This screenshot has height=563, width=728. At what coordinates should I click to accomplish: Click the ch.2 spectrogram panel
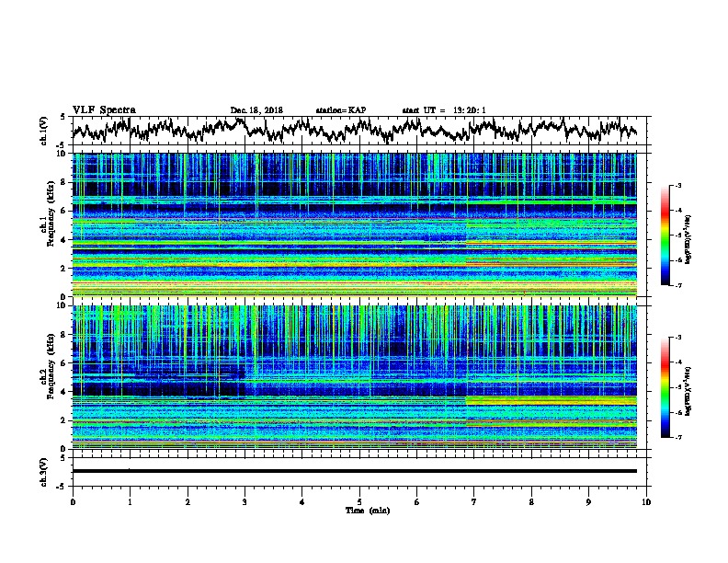pos(354,377)
